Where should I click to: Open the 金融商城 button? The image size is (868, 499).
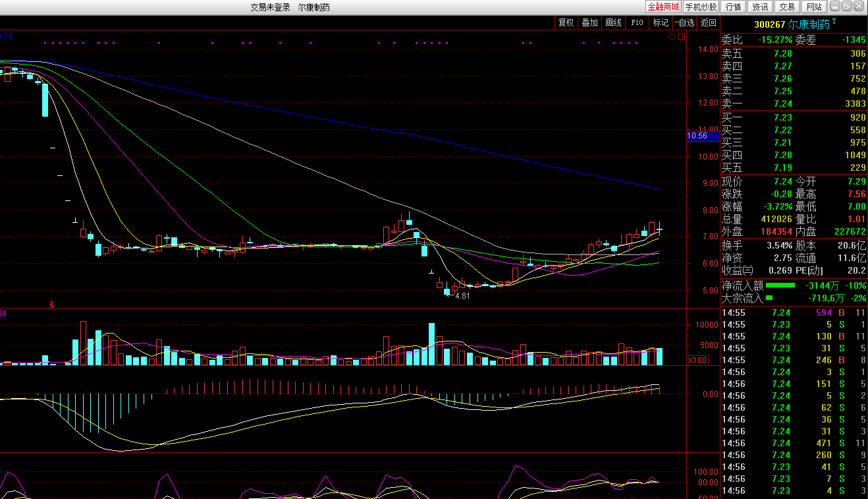tap(663, 7)
